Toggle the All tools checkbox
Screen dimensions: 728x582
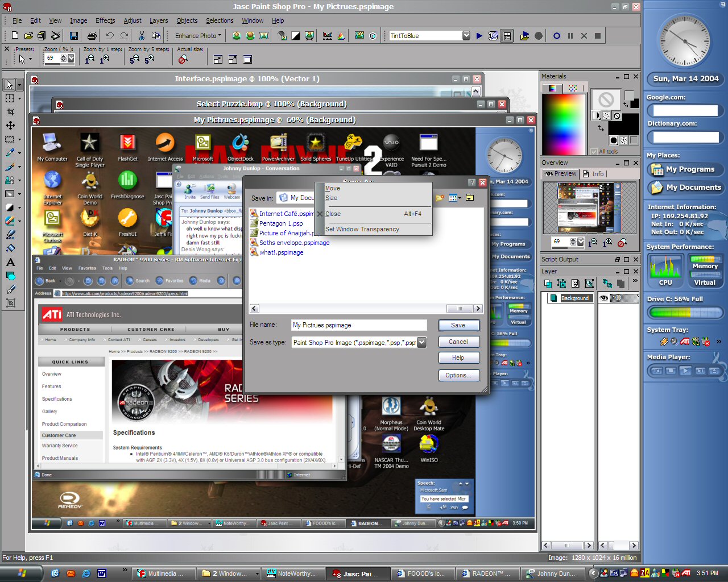pyautogui.click(x=594, y=151)
